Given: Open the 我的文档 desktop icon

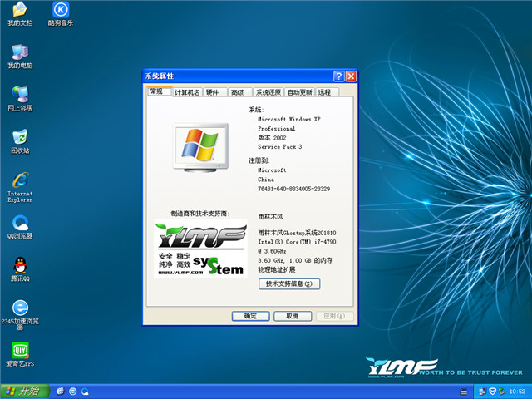Looking at the screenshot, I should (20, 13).
